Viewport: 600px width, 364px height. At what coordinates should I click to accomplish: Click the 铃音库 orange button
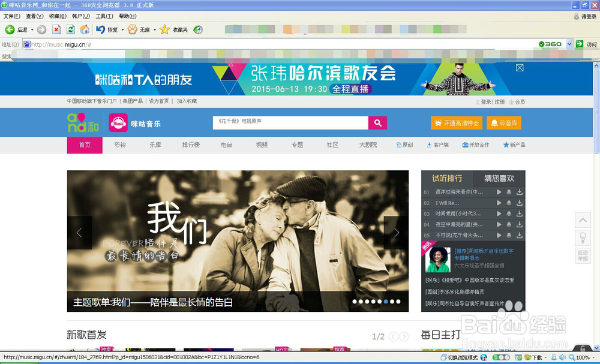click(x=504, y=123)
